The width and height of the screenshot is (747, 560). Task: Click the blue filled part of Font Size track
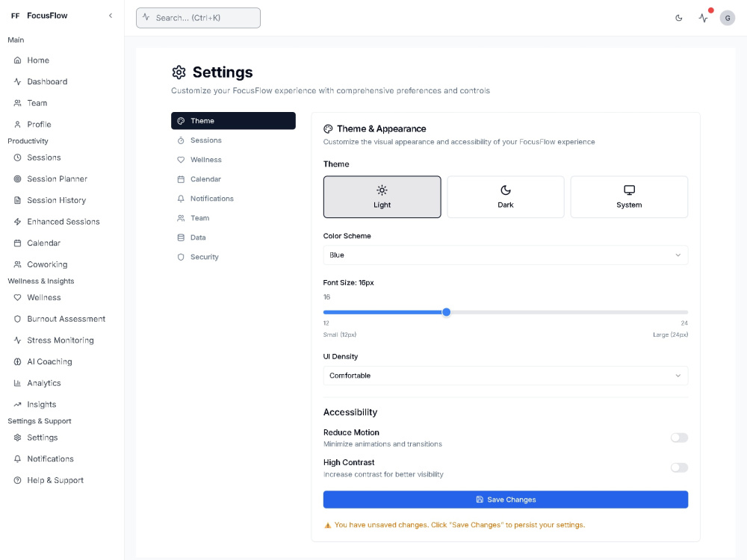tap(382, 312)
